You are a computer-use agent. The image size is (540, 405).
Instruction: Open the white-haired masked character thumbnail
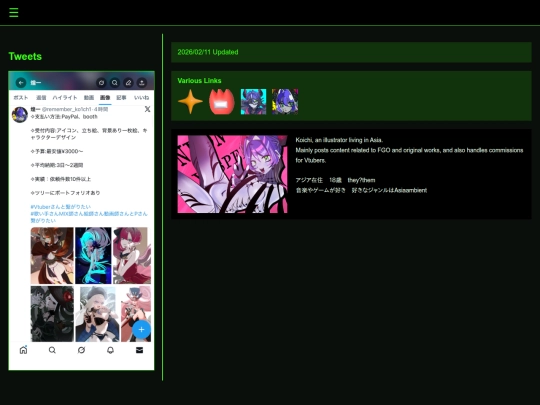pos(97,314)
